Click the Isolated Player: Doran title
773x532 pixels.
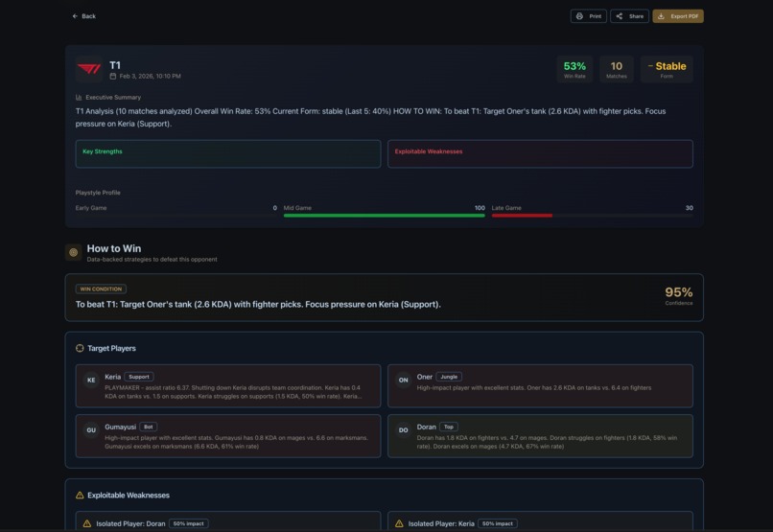click(x=130, y=523)
